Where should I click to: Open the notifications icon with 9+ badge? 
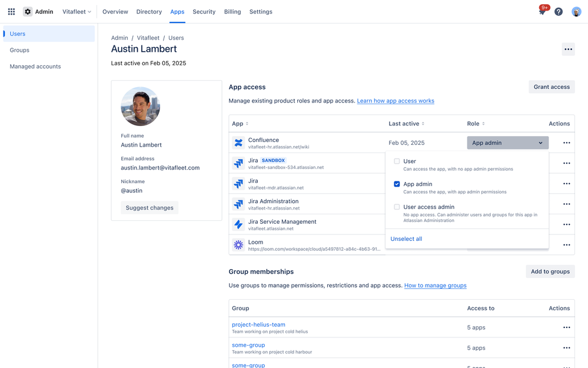pyautogui.click(x=542, y=12)
